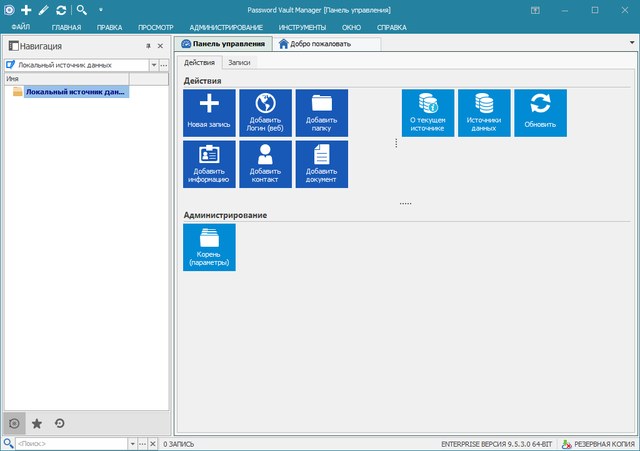Open the quick access toolbar customize arrow

(100, 9)
